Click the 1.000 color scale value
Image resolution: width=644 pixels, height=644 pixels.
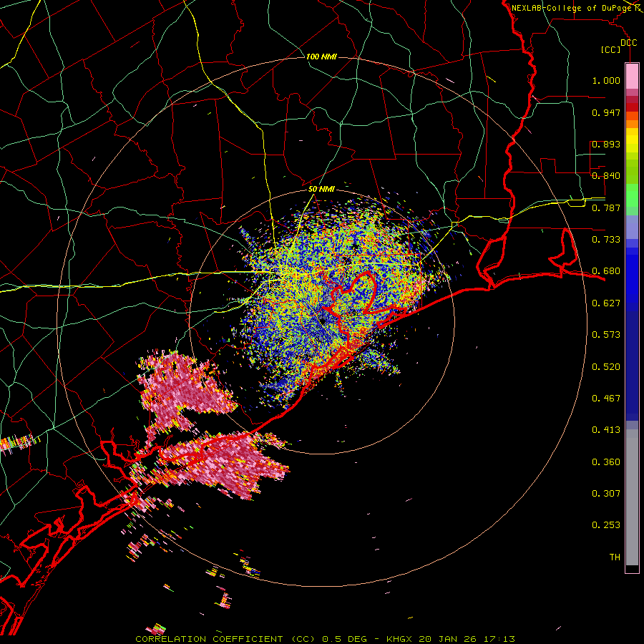tap(606, 80)
